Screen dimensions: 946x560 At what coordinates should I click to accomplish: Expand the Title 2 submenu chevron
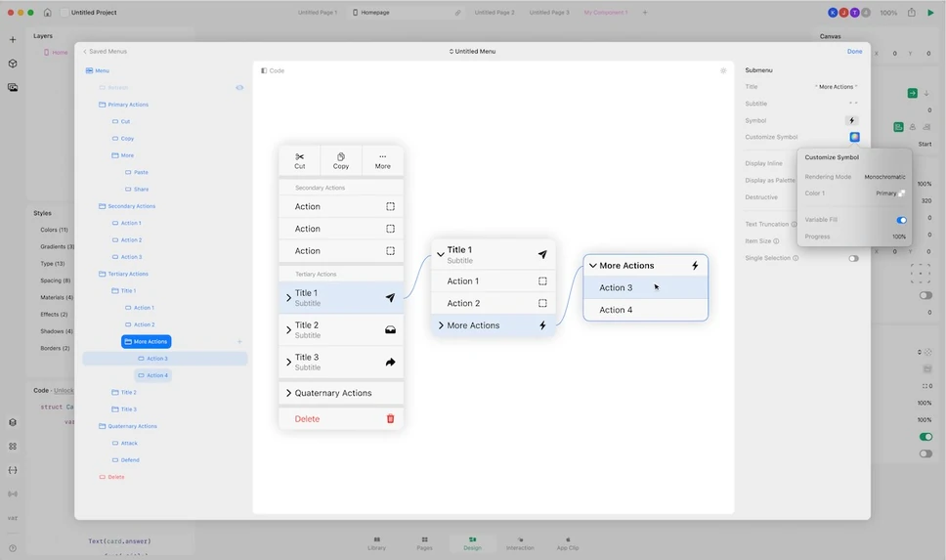coord(288,330)
